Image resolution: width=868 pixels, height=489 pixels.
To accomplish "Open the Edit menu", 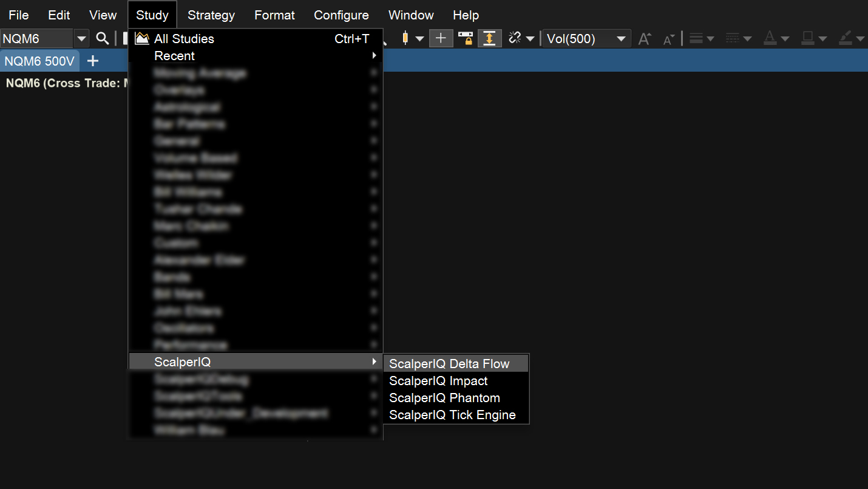I will click(59, 15).
